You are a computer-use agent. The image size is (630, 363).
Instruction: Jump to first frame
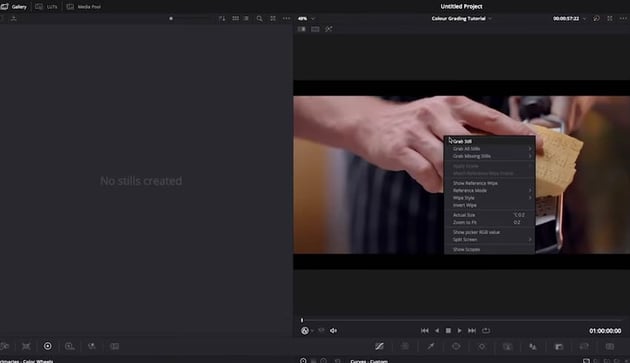tap(425, 330)
